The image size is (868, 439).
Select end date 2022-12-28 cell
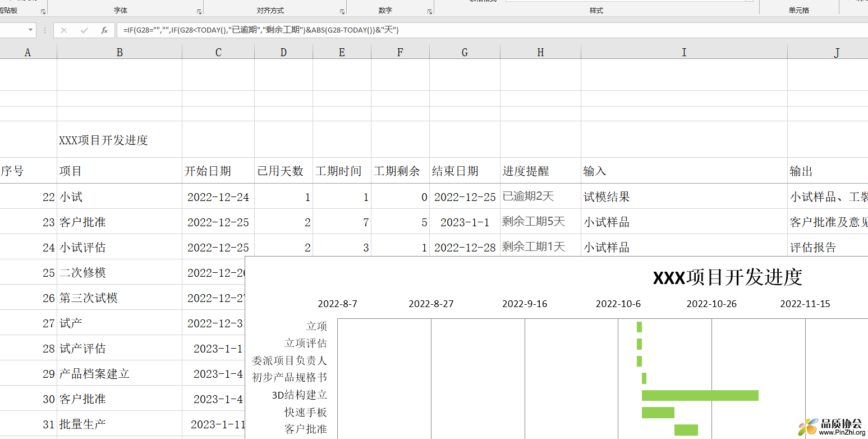tap(465, 246)
